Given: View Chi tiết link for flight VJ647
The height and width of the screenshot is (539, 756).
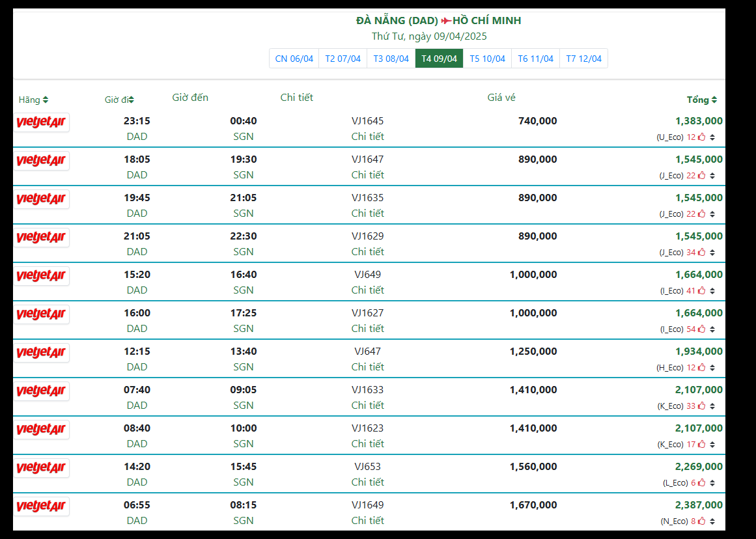Looking at the screenshot, I should pyautogui.click(x=367, y=367).
